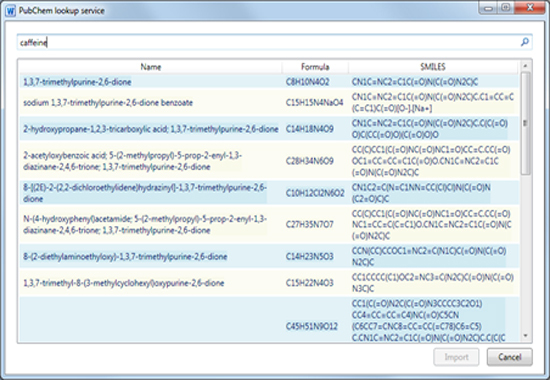Click the vertical scrollbar thumb

click(x=525, y=123)
